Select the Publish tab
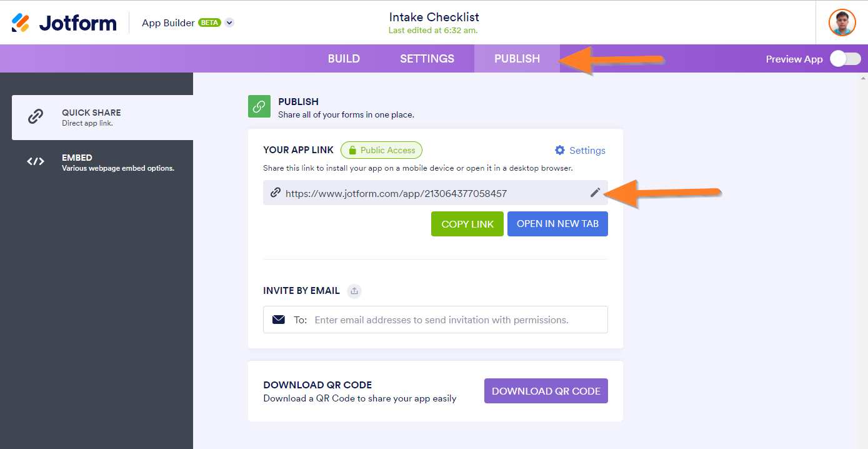Screen dimensions: 868x449 point(517,59)
